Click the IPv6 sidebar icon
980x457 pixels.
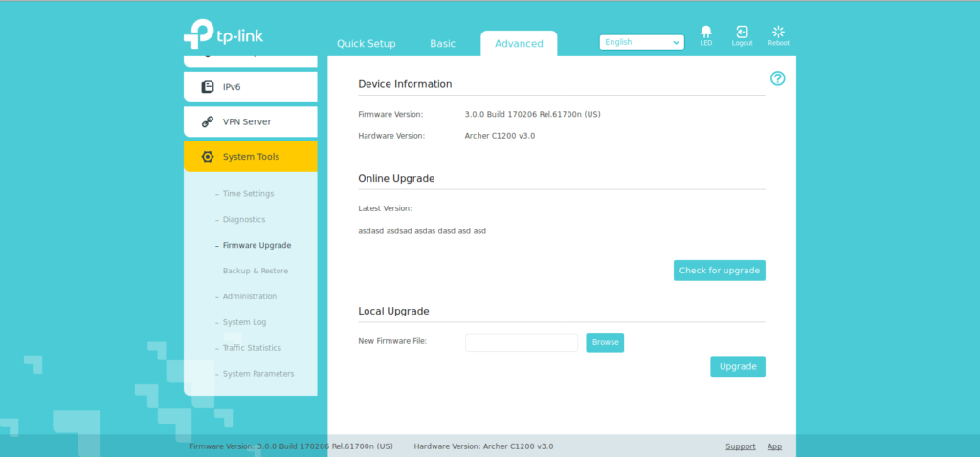(208, 87)
